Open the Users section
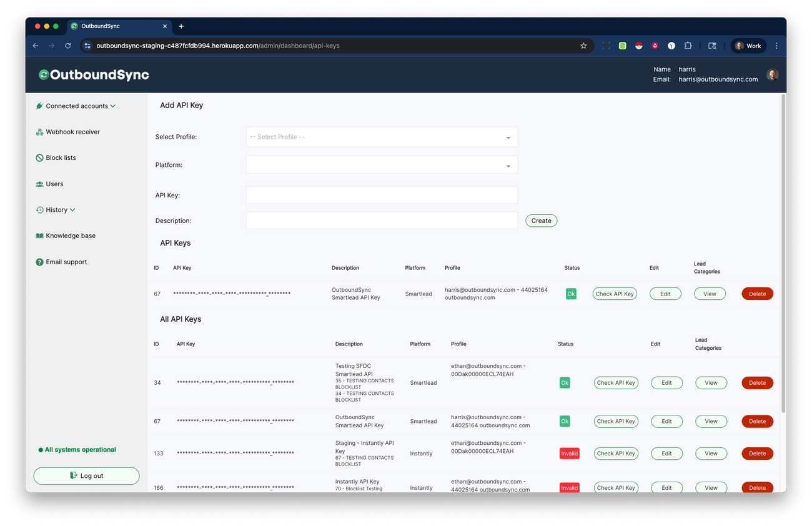The width and height of the screenshot is (812, 526). 55,184
